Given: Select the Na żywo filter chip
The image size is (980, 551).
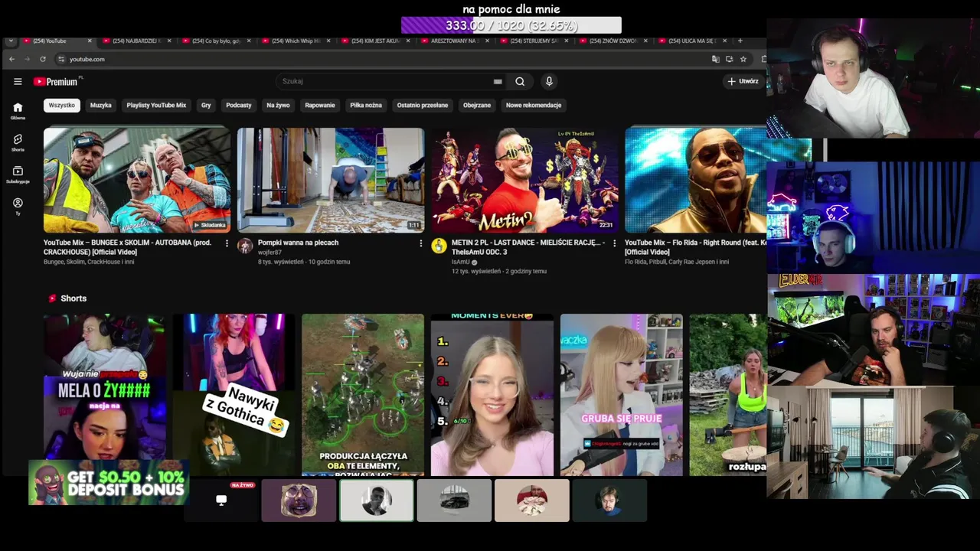Looking at the screenshot, I should (x=278, y=105).
